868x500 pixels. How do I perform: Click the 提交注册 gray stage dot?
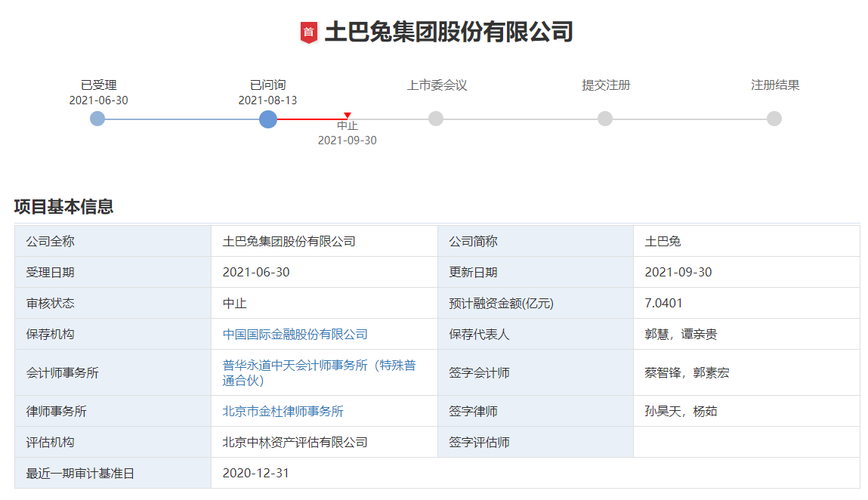click(x=604, y=119)
